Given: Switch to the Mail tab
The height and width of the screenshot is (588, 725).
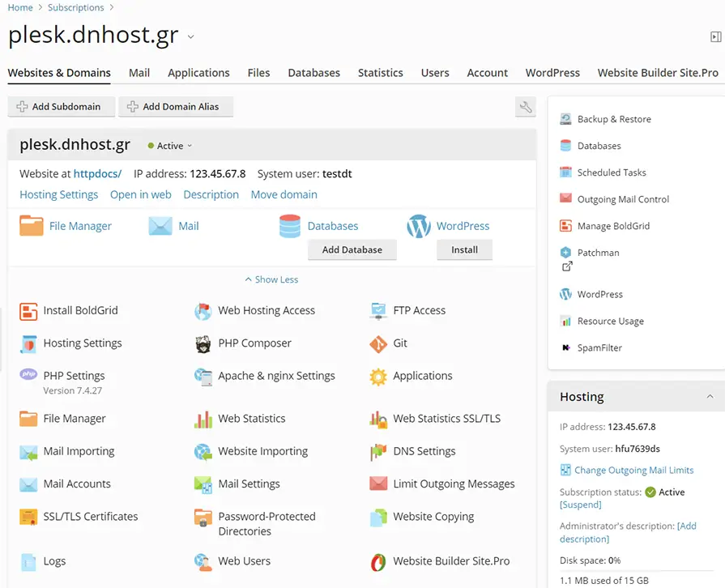Looking at the screenshot, I should coord(139,73).
